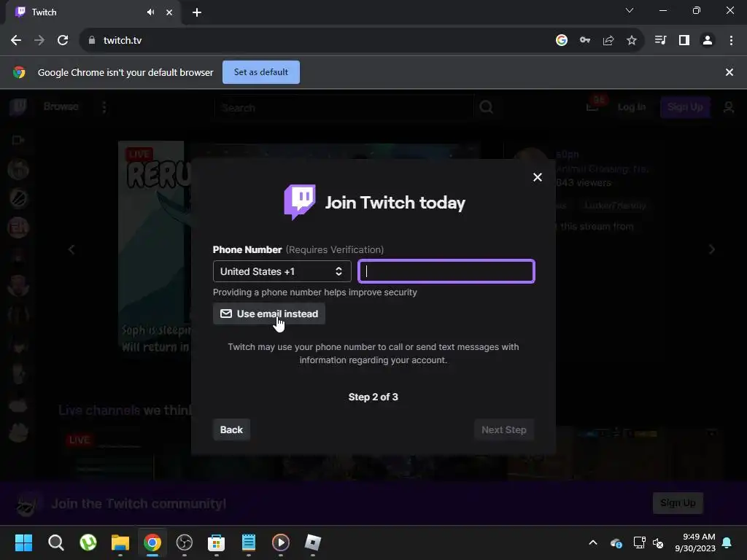This screenshot has height=560, width=747.
Task: Click Sign Up in Twitch header
Action: pos(685,106)
